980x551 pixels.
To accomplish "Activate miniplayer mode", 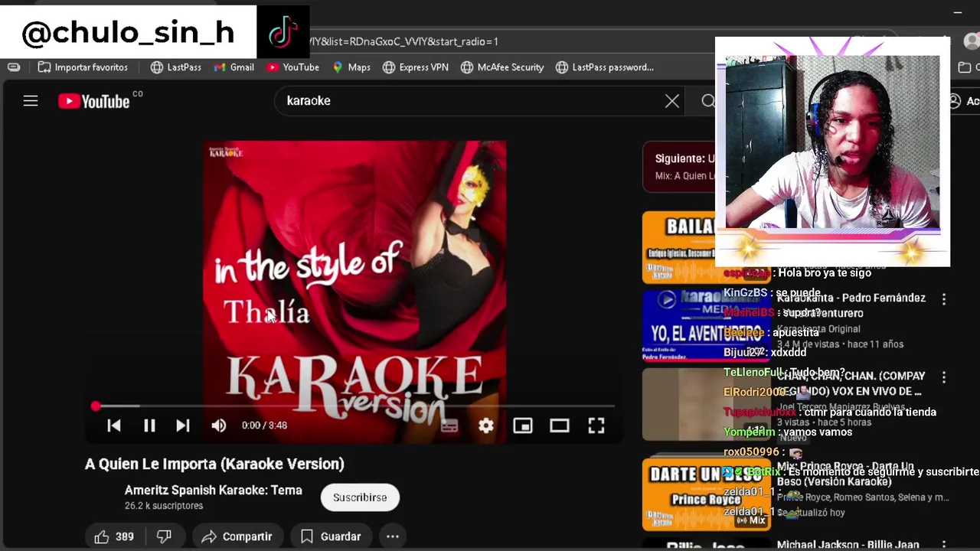I will pyautogui.click(x=523, y=425).
